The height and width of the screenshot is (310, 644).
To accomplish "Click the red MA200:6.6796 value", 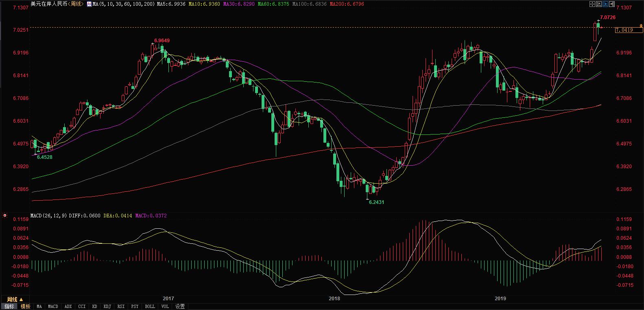I will pos(347,4).
